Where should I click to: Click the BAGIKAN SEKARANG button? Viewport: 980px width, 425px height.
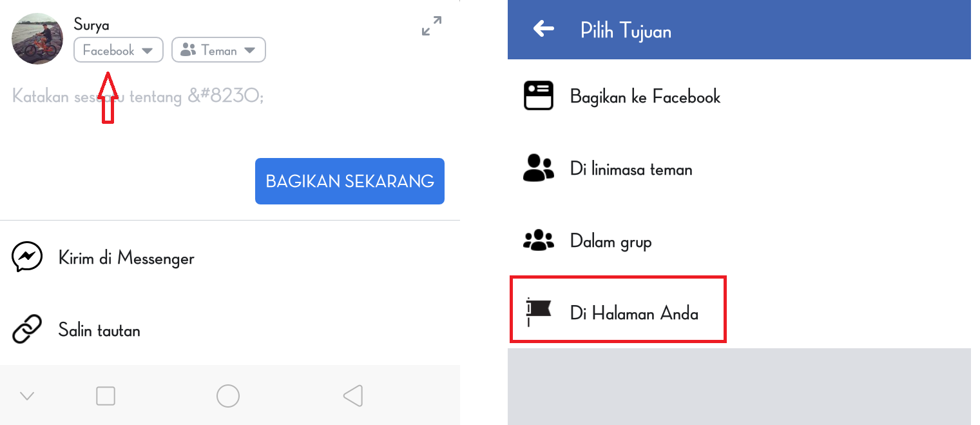pos(350,181)
